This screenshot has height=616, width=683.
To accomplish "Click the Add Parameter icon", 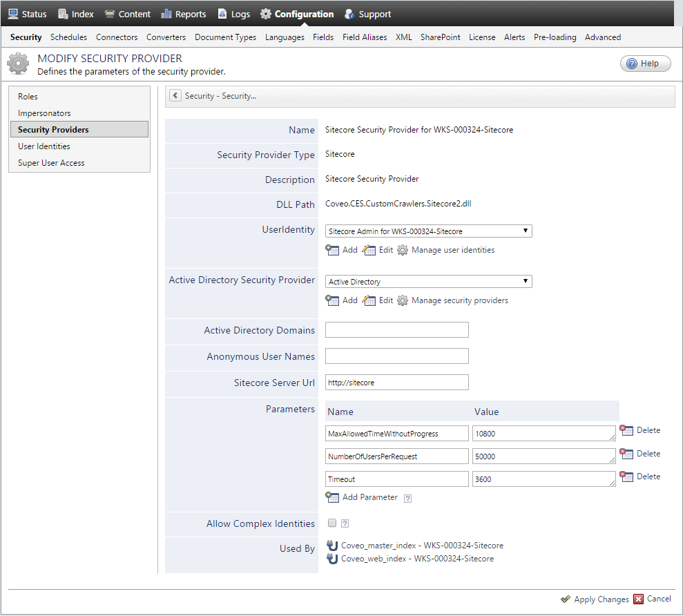I will pos(334,497).
